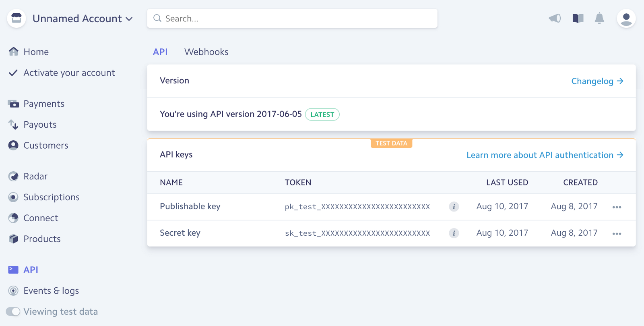Click Learn more about API authentication
The width and height of the screenshot is (644, 326).
click(545, 155)
